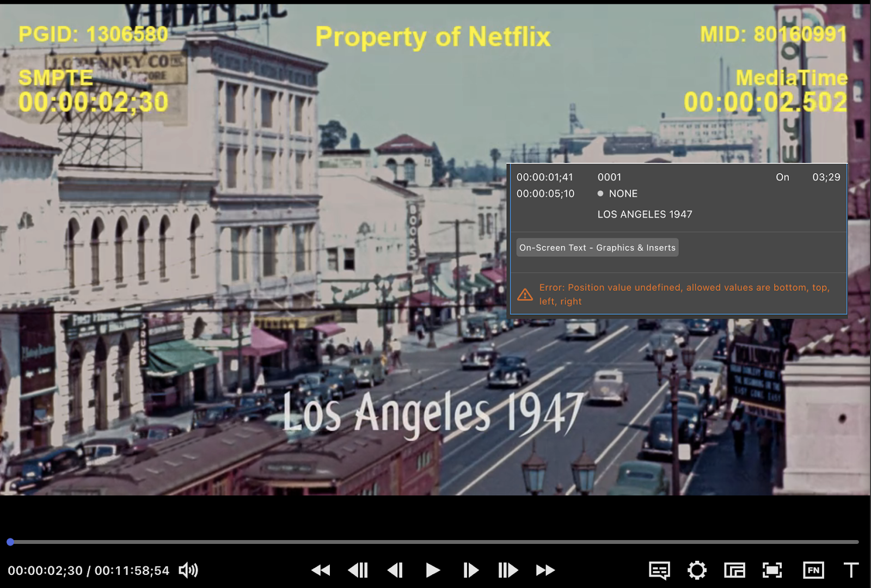This screenshot has width=871, height=588.
Task: Click the event in-time 00:00:01;41
Action: 545,177
